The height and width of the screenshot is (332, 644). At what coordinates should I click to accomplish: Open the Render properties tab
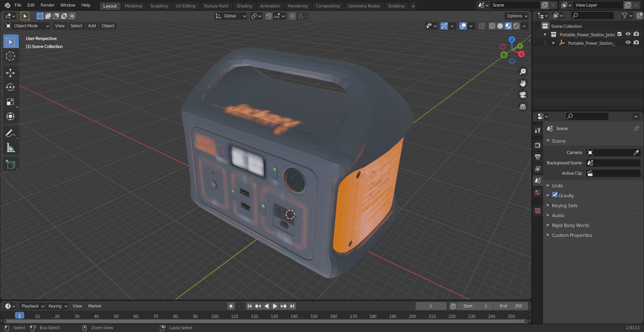point(537,145)
